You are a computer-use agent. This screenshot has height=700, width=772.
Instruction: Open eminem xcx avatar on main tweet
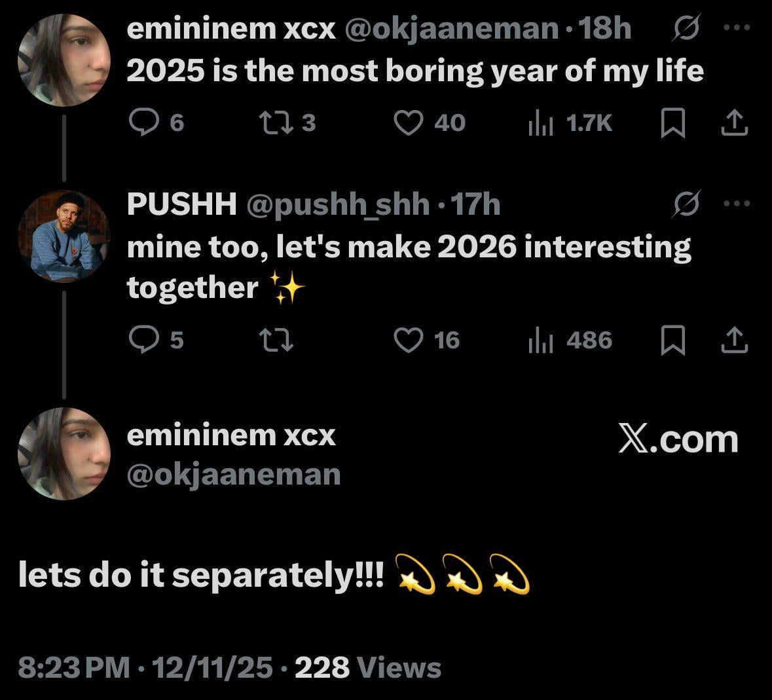click(64, 453)
